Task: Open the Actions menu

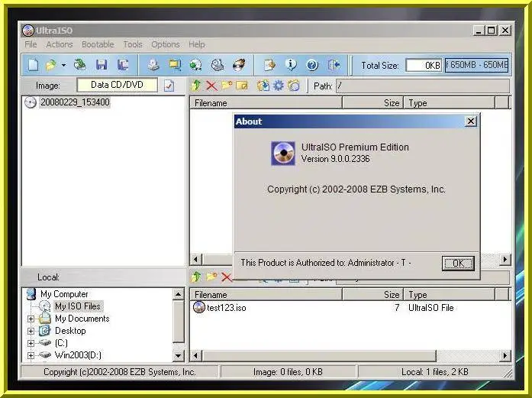Action: coord(60,44)
